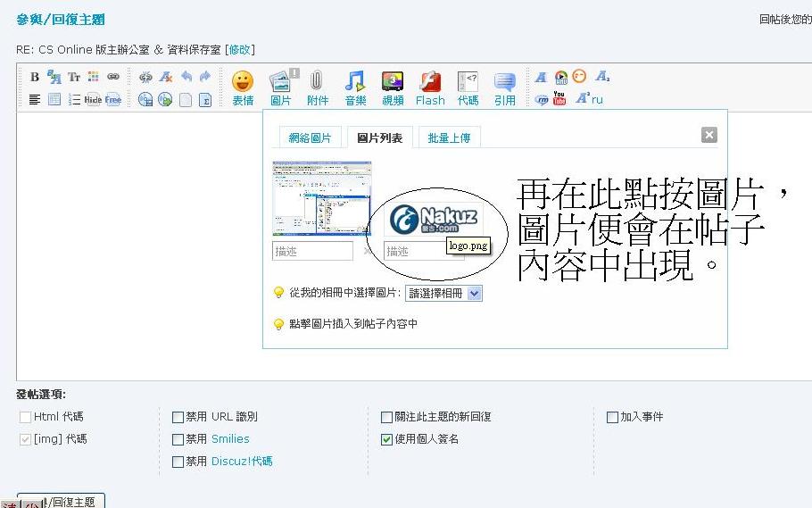This screenshot has width=812, height=508.
Task: Switch to the 批量上傳 tab
Action: pyautogui.click(x=449, y=137)
